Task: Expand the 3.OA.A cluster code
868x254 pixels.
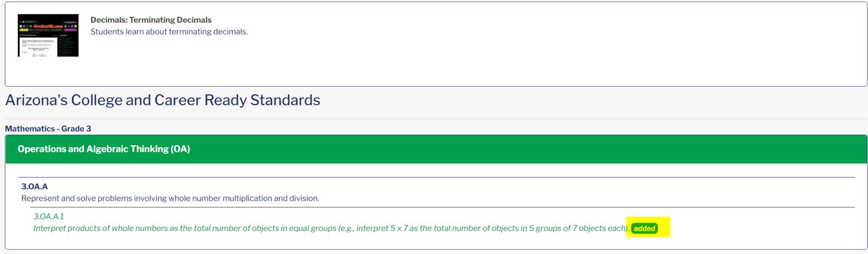Action: 34,187
